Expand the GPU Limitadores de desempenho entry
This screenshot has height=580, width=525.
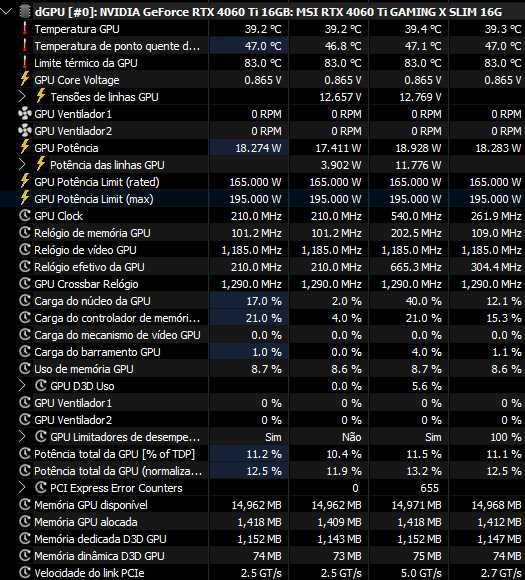point(22,437)
